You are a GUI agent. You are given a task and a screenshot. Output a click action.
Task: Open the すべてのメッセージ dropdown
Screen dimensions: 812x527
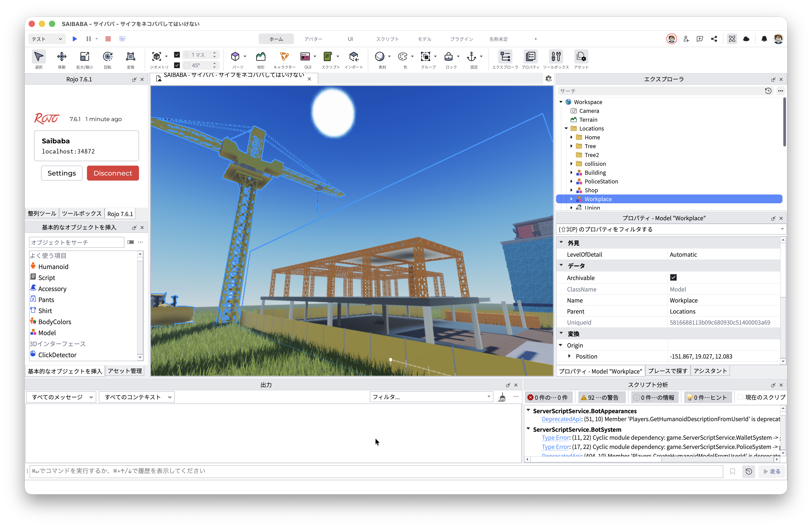[x=61, y=397]
